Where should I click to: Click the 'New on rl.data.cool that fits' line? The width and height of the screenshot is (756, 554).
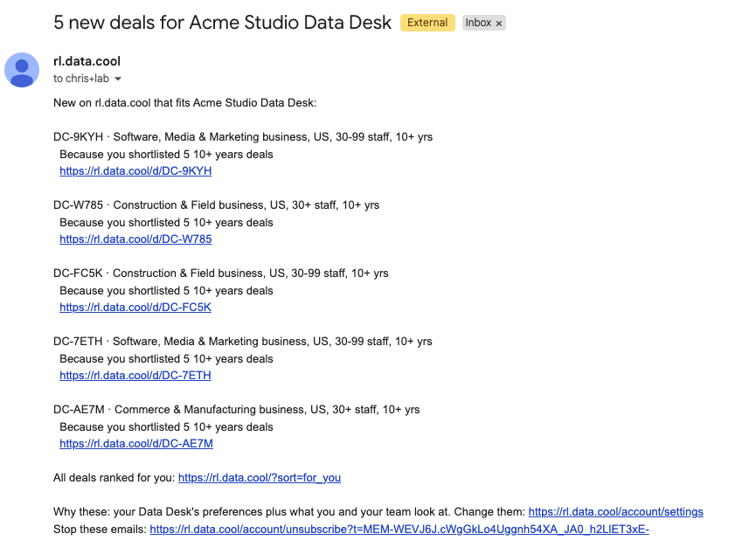pyautogui.click(x=184, y=103)
